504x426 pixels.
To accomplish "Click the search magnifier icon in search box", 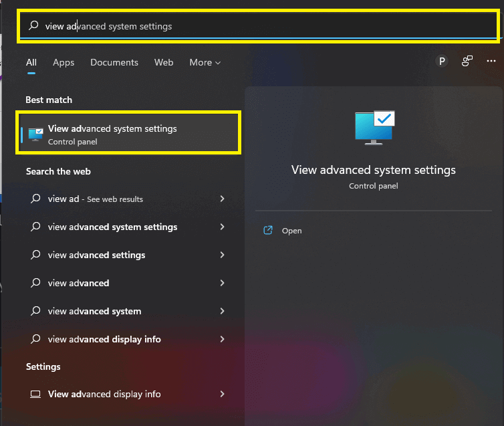I will pyautogui.click(x=33, y=26).
